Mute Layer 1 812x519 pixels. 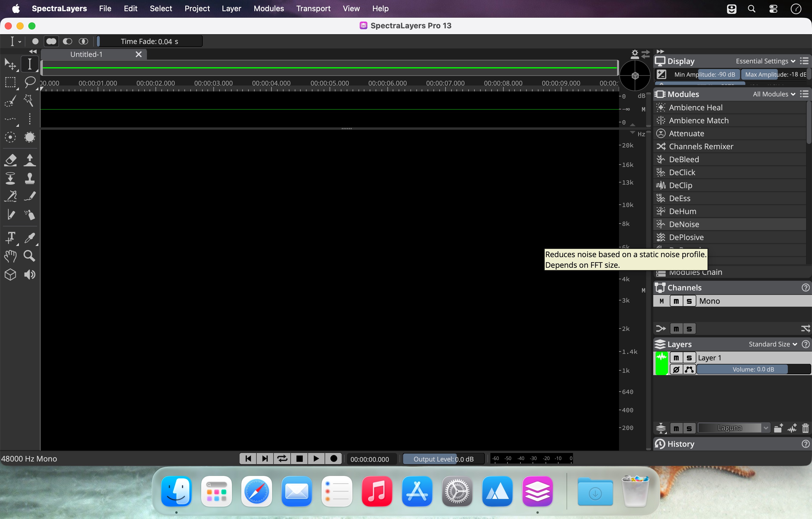(x=676, y=358)
